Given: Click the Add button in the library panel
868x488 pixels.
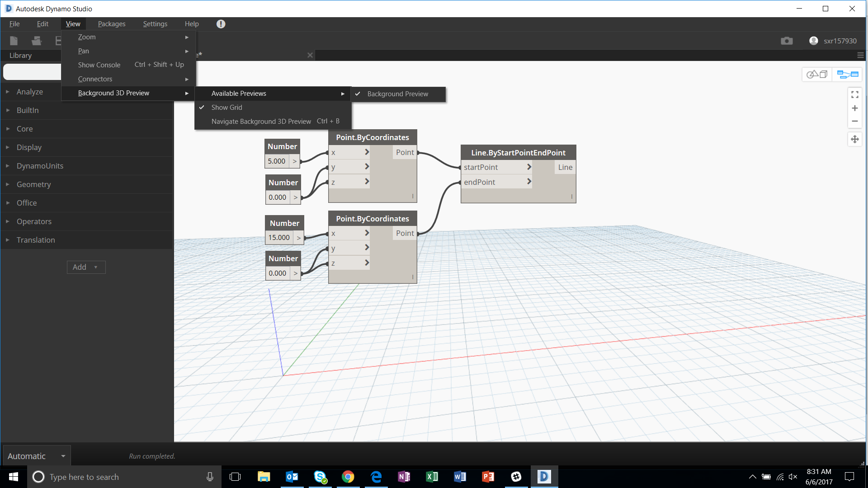Looking at the screenshot, I should click(86, 267).
